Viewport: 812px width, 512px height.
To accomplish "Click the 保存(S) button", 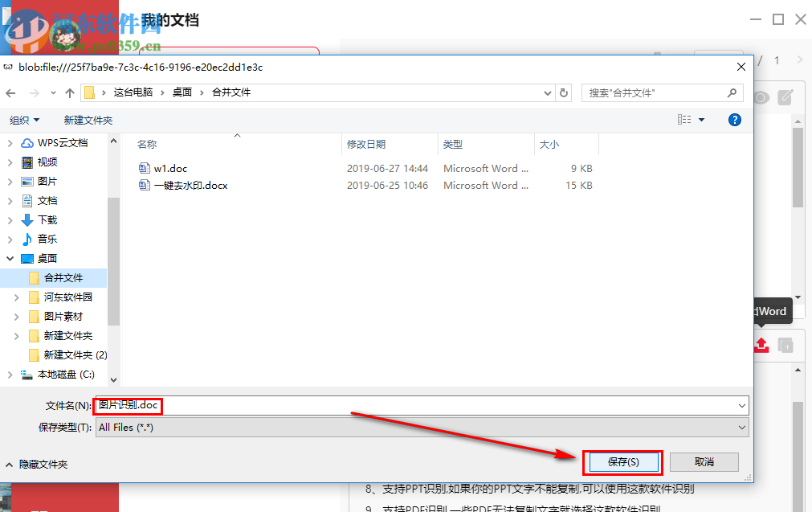I will (x=623, y=461).
